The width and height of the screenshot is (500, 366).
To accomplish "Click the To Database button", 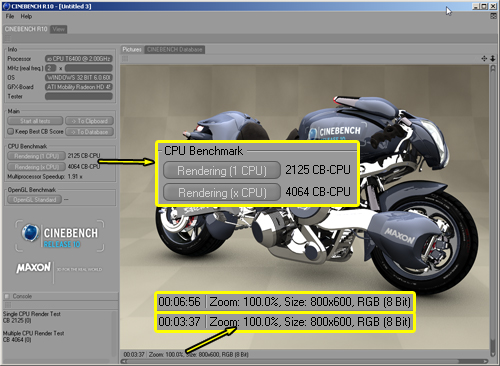I will [x=89, y=132].
